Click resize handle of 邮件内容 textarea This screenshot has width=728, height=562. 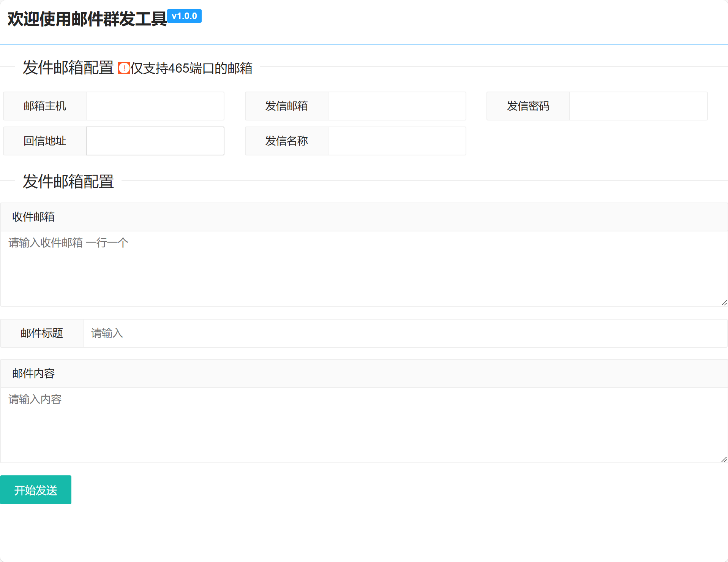tap(724, 459)
